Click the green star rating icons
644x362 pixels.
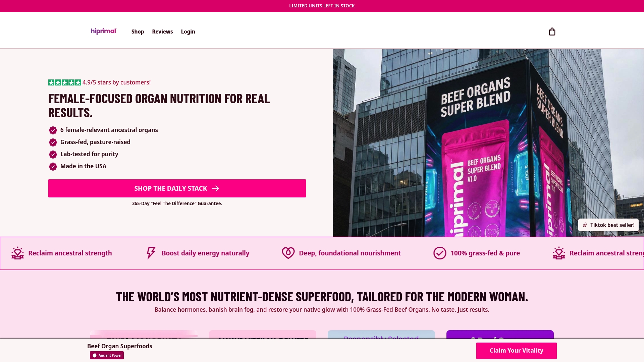click(65, 82)
